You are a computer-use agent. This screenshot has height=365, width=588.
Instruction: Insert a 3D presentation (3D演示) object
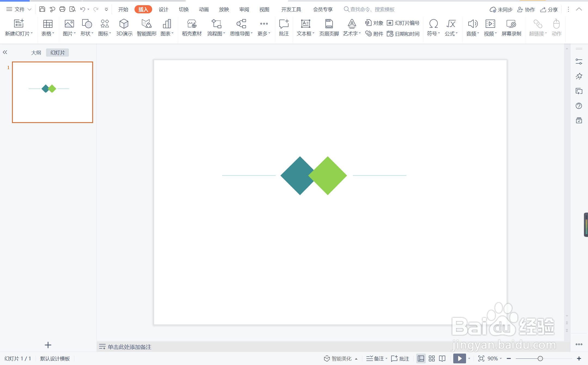(124, 27)
